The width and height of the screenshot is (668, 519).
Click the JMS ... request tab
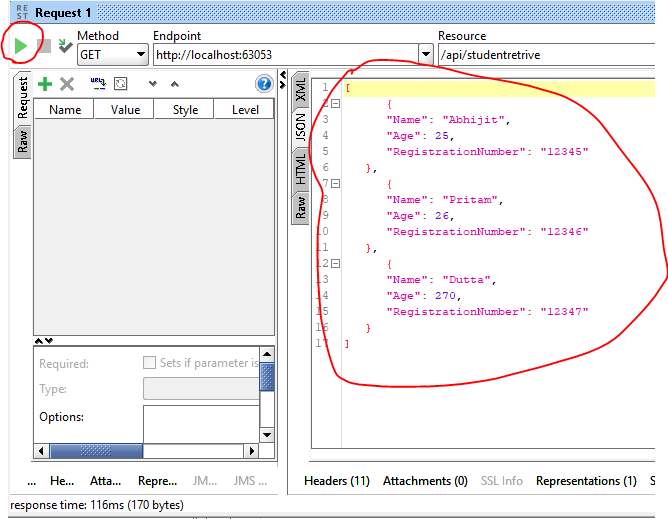[x=250, y=481]
